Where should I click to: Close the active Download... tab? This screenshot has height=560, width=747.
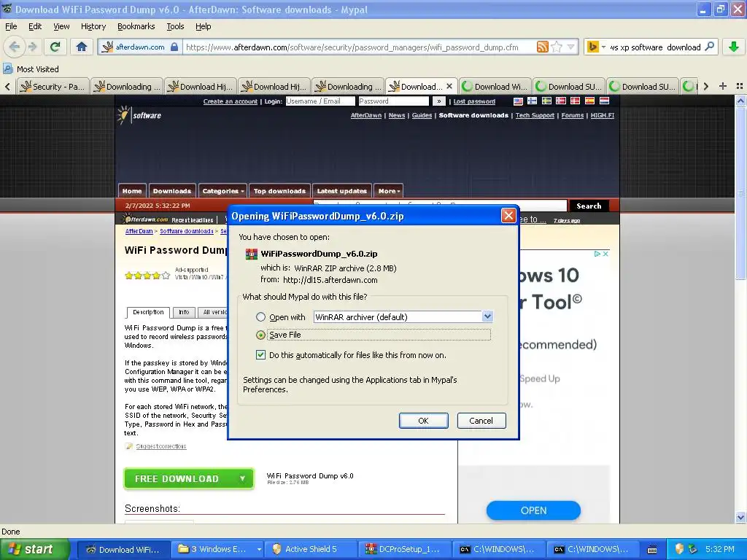pos(449,86)
